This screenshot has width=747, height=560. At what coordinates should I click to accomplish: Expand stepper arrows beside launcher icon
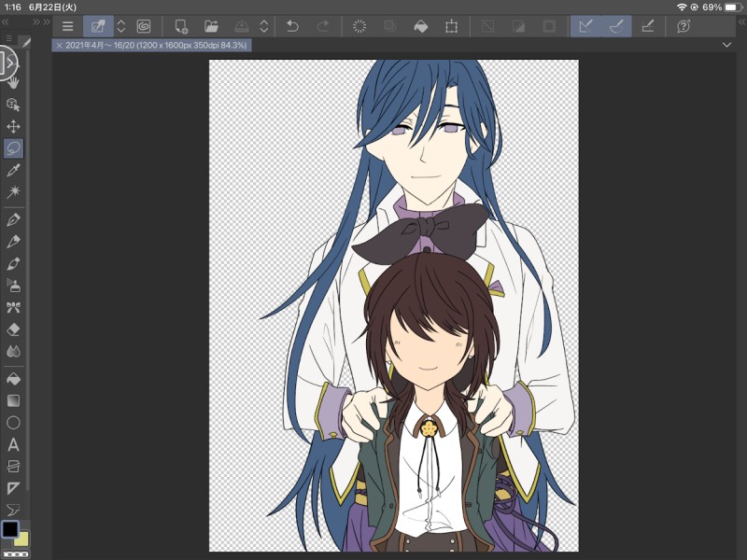[x=121, y=26]
